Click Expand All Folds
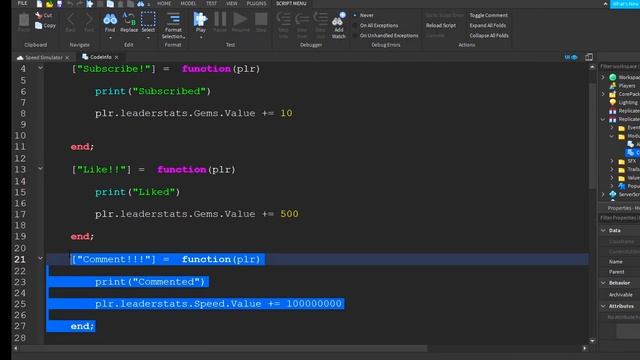The height and width of the screenshot is (360, 640). pos(488,25)
